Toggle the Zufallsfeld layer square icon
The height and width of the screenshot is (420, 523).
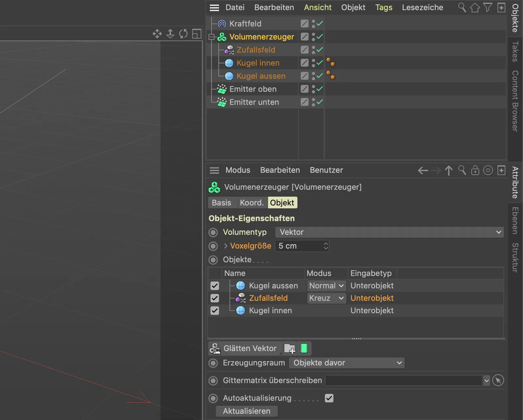tap(304, 50)
